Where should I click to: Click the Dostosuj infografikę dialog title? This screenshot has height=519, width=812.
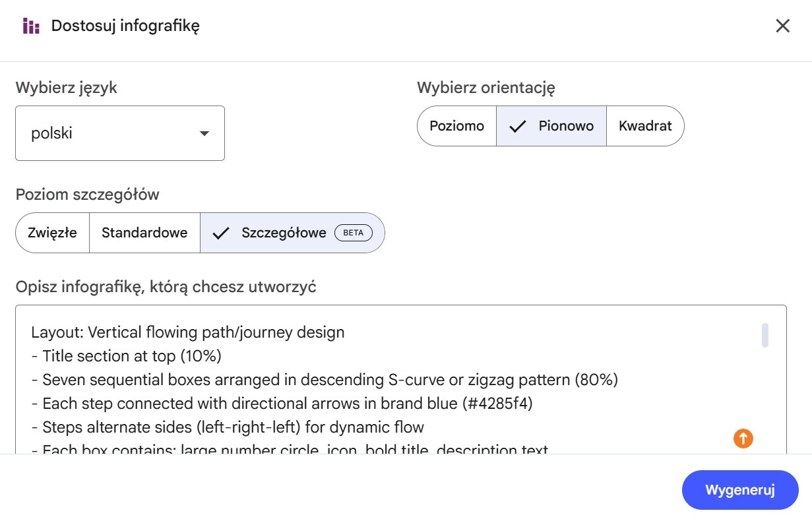click(x=125, y=26)
